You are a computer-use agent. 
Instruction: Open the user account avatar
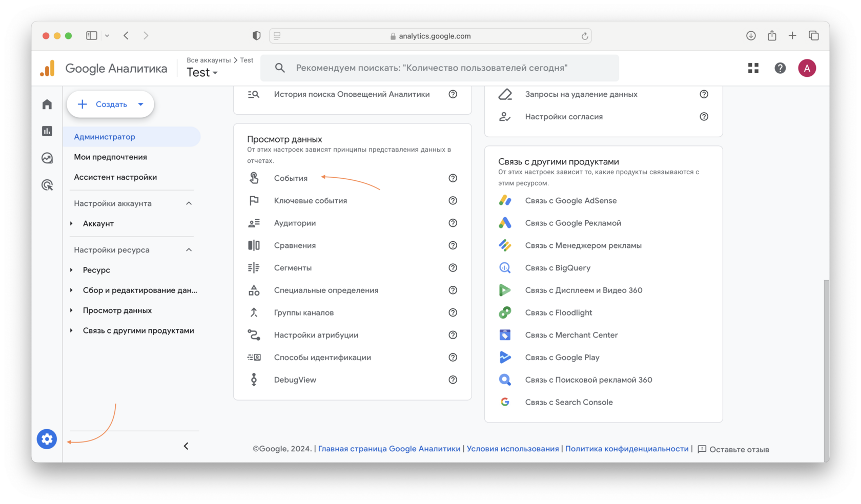point(807,68)
